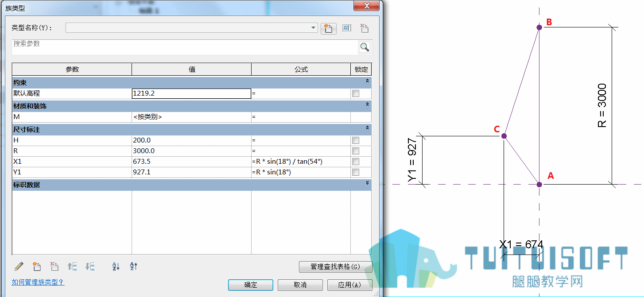Screen dimensions: 644x297
Task: Move the parameter down with the icon
Action: [x=90, y=266]
